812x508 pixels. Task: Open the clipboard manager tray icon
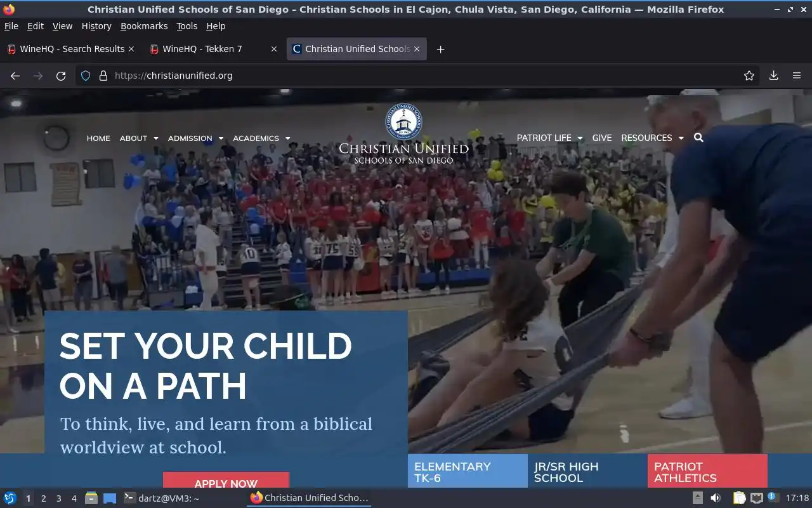pos(739,498)
